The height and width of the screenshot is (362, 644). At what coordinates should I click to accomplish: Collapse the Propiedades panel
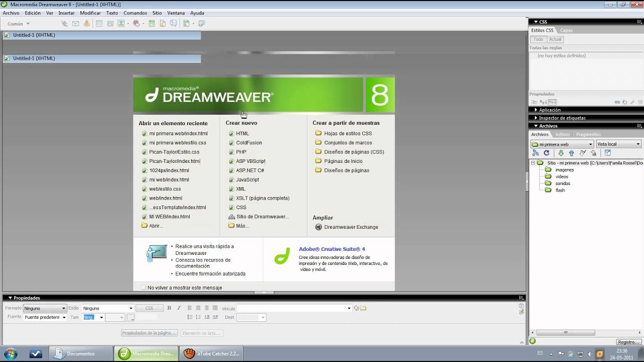tap(10, 298)
